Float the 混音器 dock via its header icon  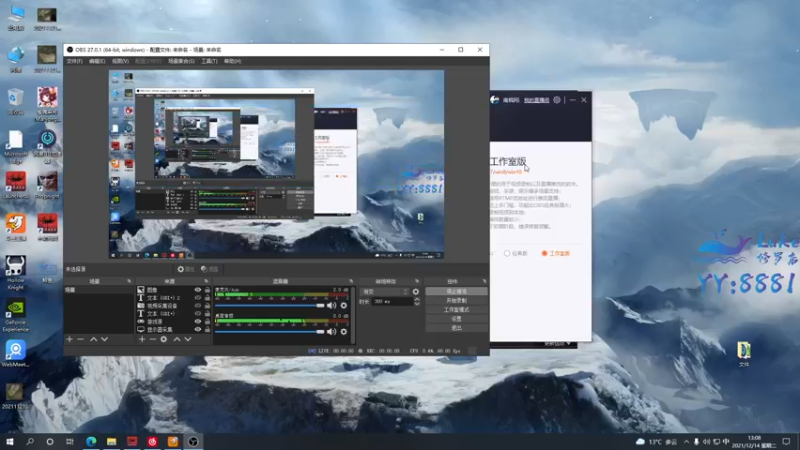pos(351,281)
